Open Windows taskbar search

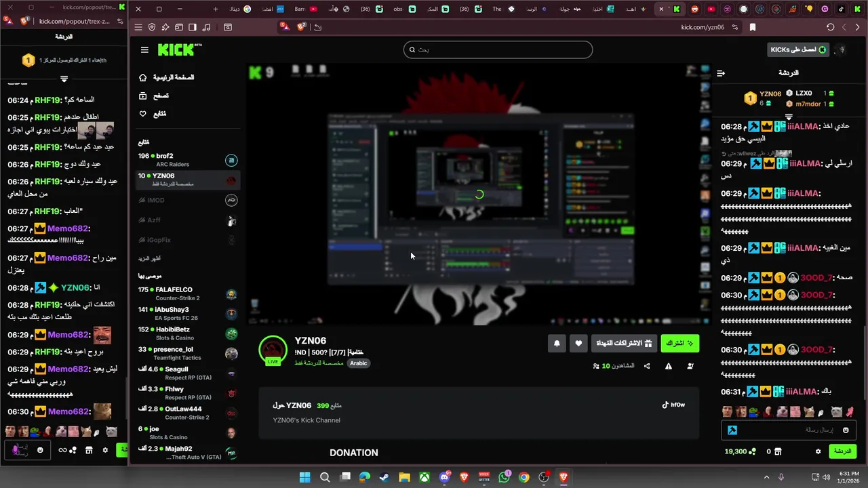325,477
